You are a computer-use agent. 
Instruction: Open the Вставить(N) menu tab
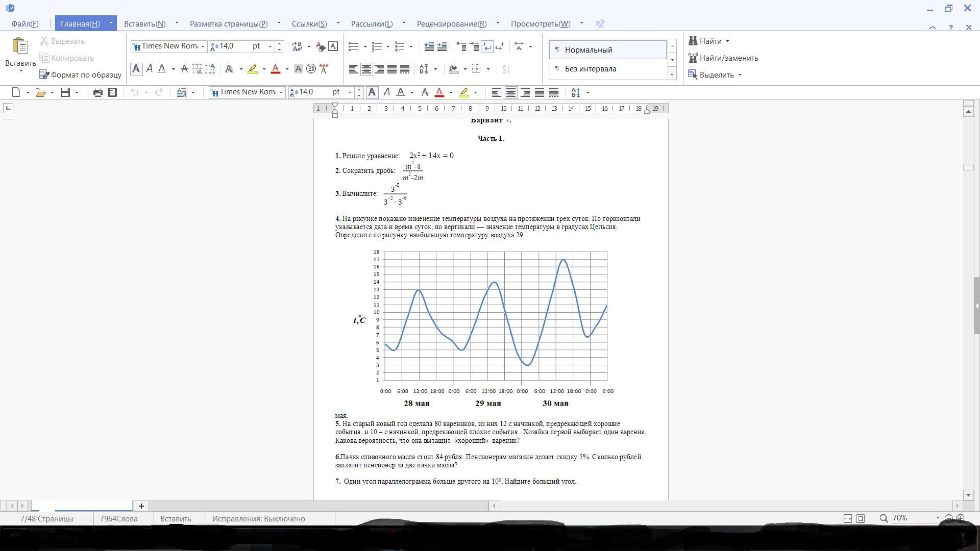144,24
